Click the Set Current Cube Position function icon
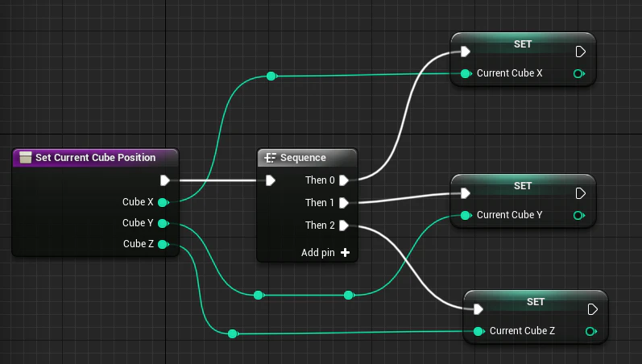642x364 pixels. point(26,158)
